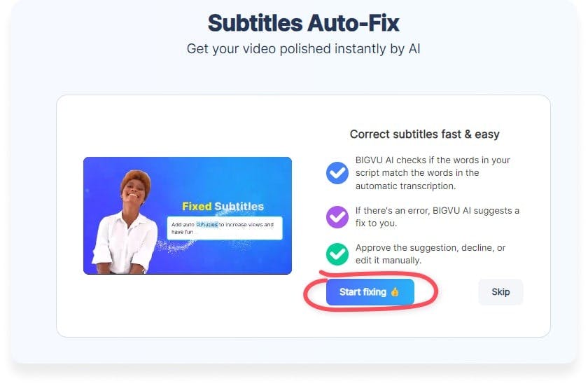Viewport: 588px width, 386px height.
Task: Click the blue checkmark icon
Action: 337,172
